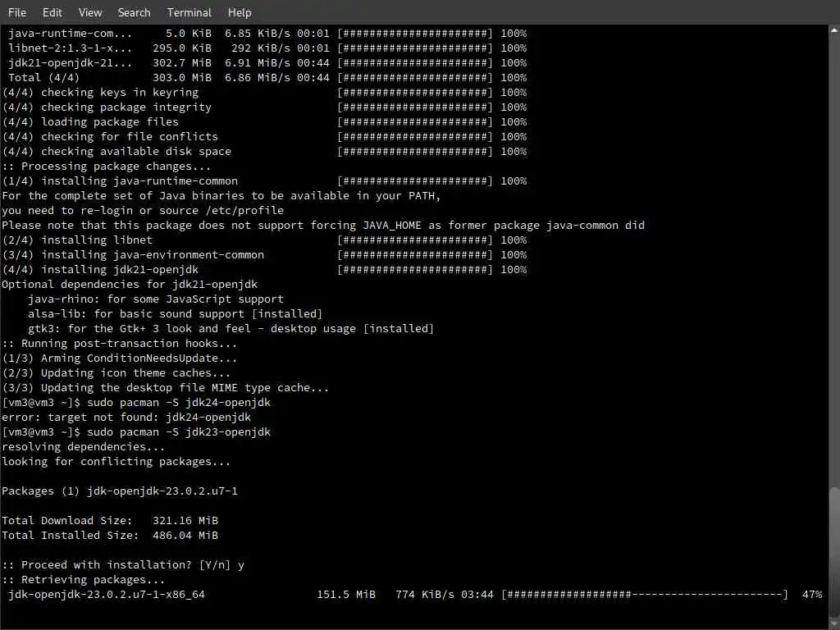This screenshot has width=840, height=630.
Task: Click 'Packages (1) jdk-openjdk-23.0.2.u7-1' line
Action: (x=120, y=491)
